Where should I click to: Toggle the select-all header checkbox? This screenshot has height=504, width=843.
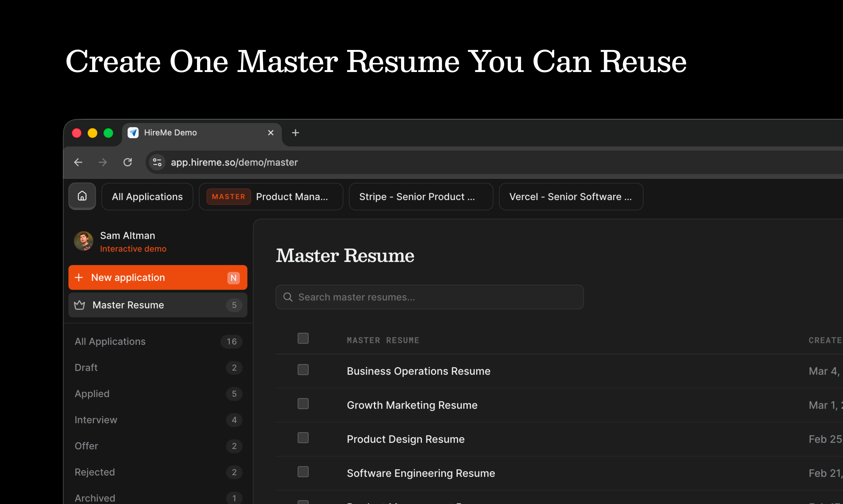click(303, 338)
